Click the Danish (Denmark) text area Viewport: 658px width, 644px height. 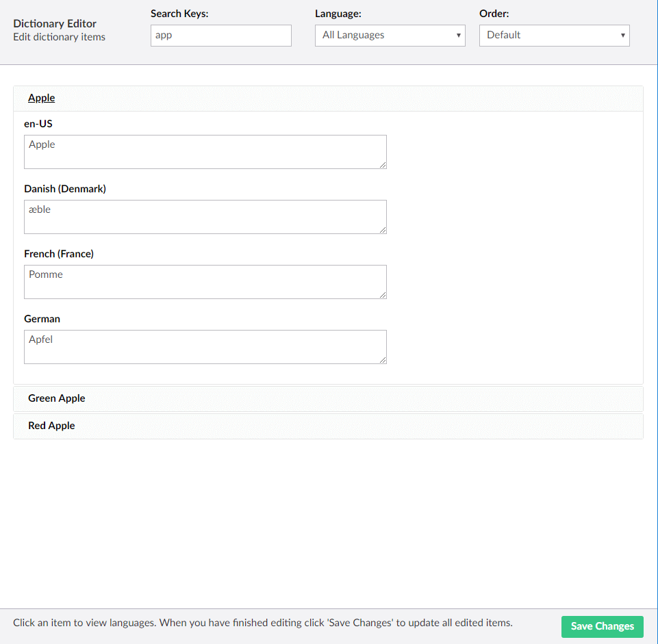(205, 217)
